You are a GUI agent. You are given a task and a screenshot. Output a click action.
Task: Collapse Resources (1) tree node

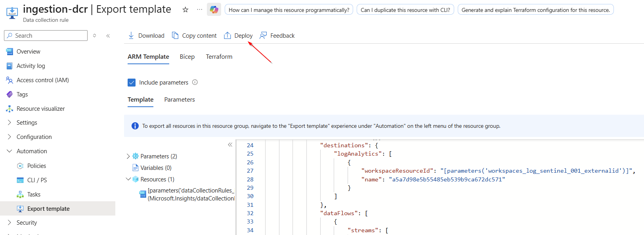128,179
